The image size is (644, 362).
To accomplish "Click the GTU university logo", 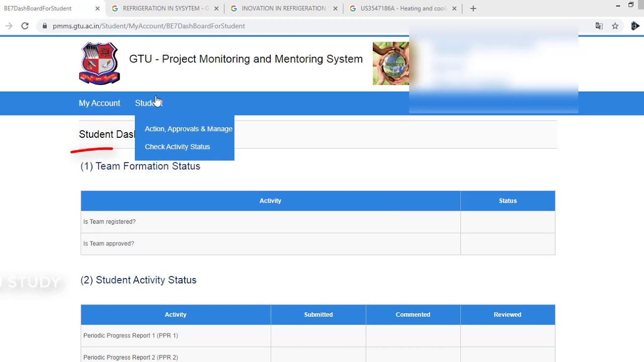I will 100,63.
